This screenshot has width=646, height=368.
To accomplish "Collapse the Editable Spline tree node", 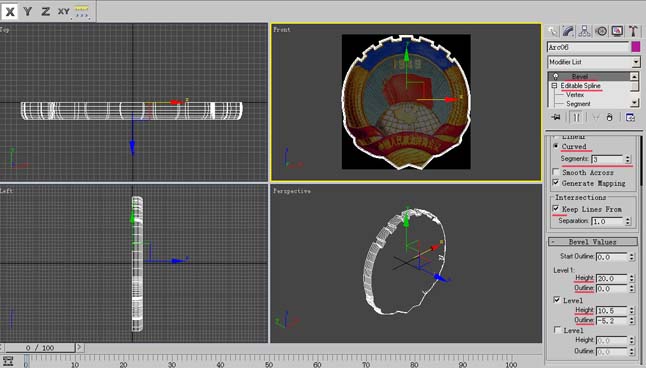I will pyautogui.click(x=554, y=86).
